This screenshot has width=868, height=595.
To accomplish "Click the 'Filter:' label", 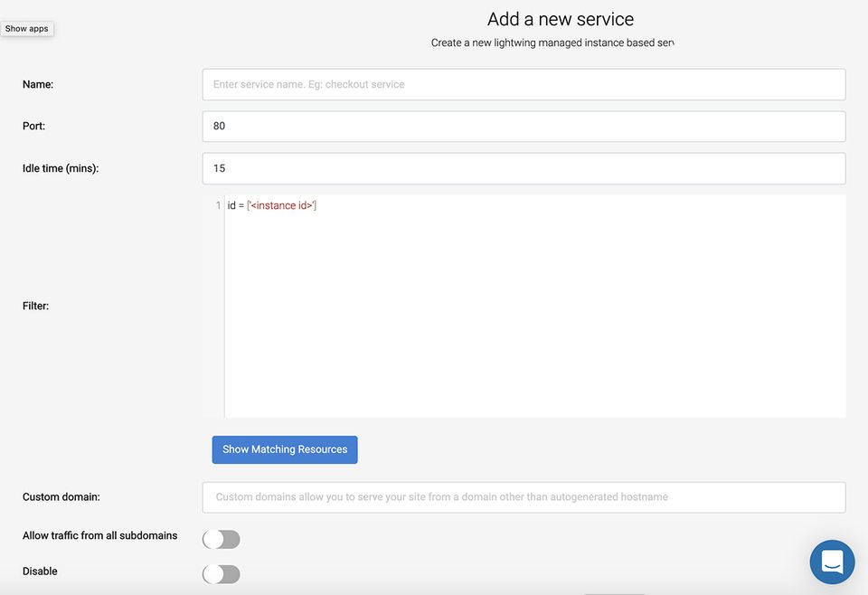I will (35, 306).
